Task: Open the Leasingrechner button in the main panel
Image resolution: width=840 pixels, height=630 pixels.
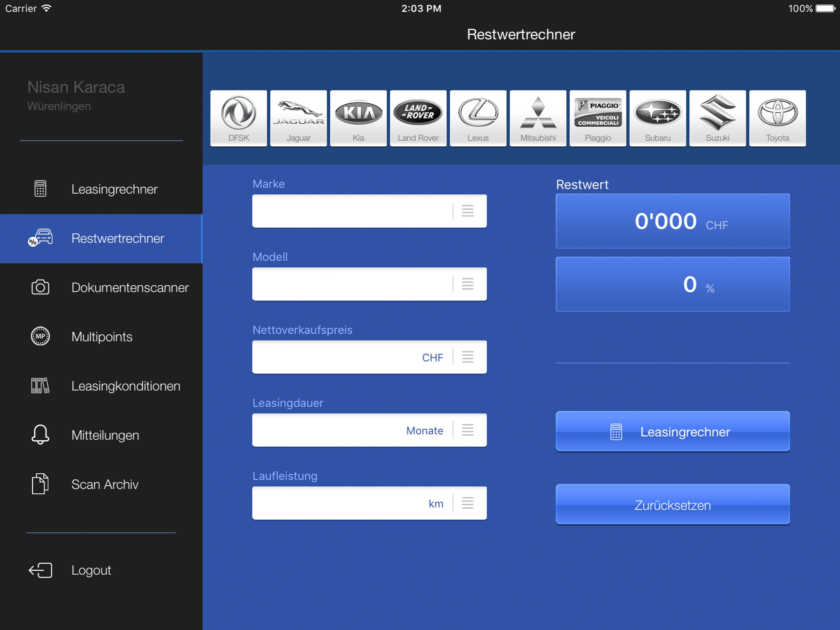Action: pos(672,431)
